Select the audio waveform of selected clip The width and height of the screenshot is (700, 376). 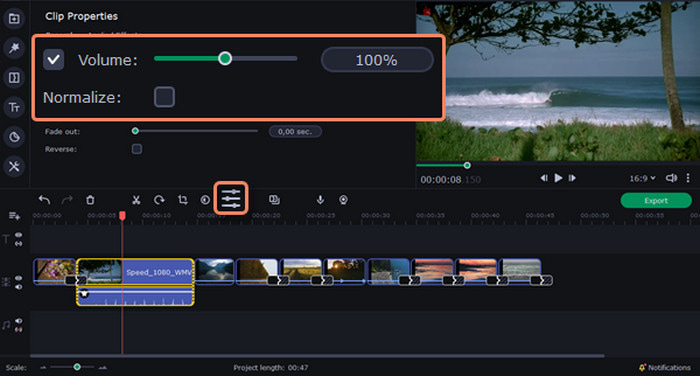[135, 296]
